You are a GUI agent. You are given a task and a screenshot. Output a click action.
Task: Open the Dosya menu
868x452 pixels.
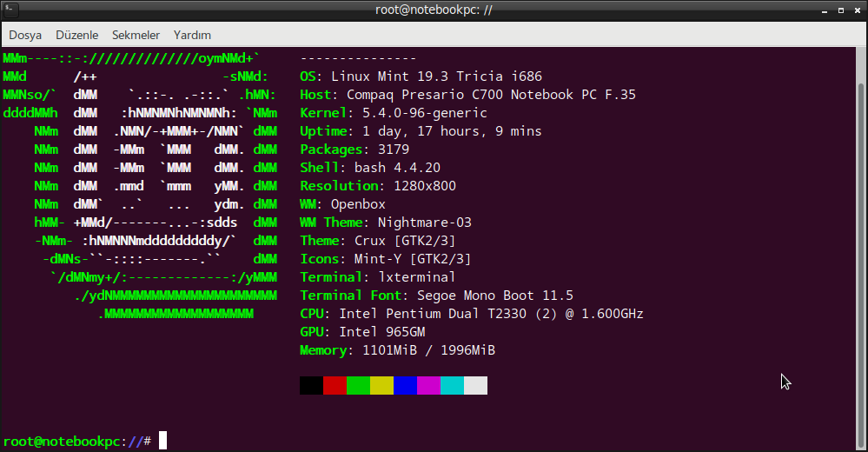click(x=25, y=35)
